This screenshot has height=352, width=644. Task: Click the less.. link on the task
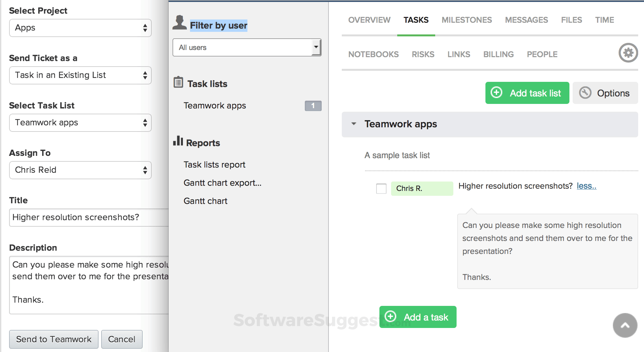586,186
